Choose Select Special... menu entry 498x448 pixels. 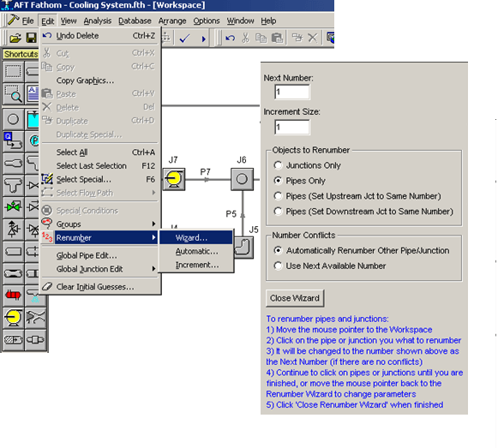(99, 179)
